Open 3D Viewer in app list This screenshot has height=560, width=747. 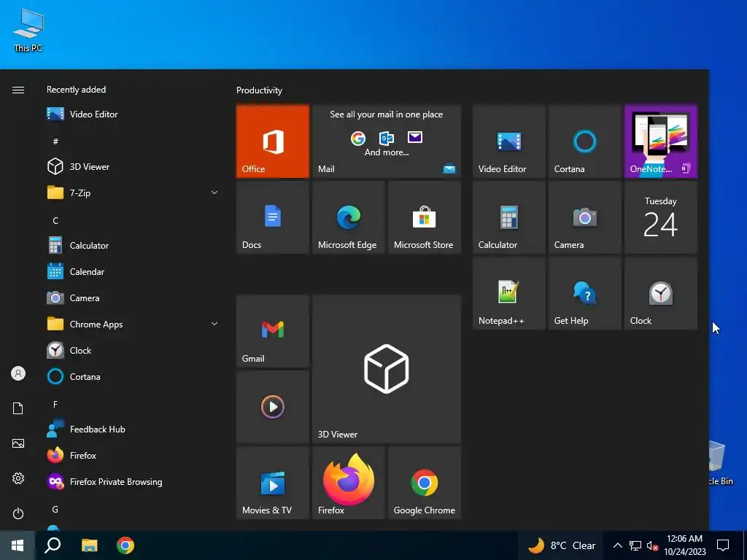133,167
